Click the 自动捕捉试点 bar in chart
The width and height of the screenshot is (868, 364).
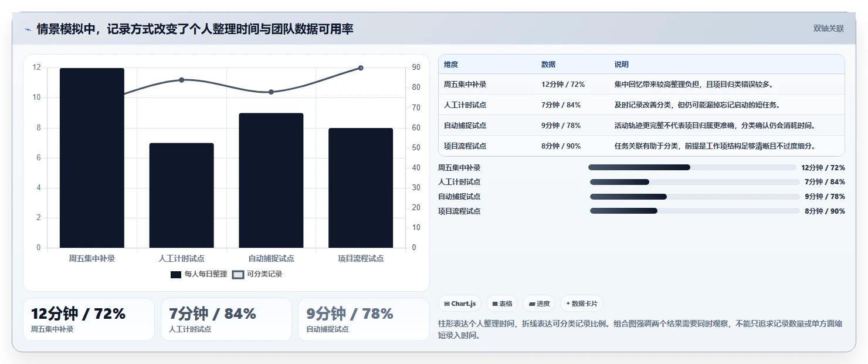coord(271,180)
